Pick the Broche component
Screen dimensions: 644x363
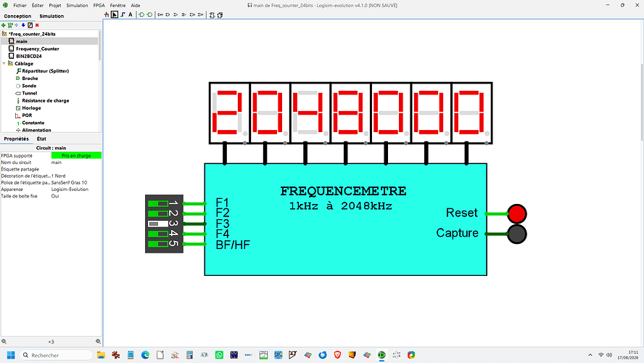click(x=30, y=78)
